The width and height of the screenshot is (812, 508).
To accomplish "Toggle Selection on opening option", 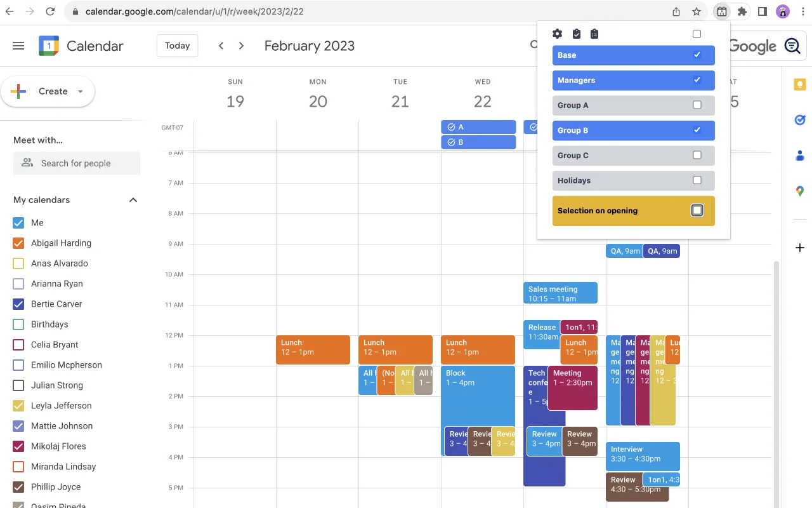I will tap(697, 210).
